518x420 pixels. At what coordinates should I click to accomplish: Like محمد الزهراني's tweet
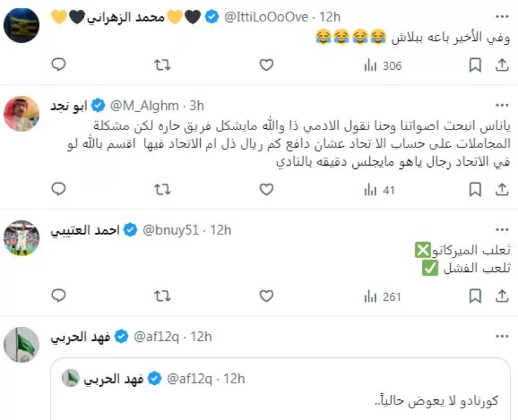tap(265, 65)
